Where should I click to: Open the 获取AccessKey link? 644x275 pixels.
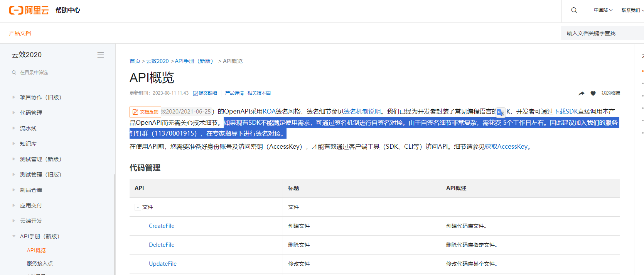[x=506, y=146]
